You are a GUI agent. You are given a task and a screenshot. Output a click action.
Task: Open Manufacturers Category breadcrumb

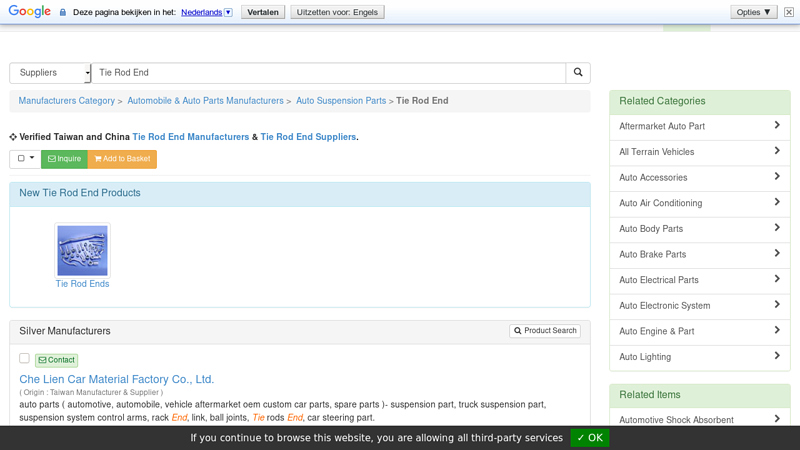click(x=66, y=101)
